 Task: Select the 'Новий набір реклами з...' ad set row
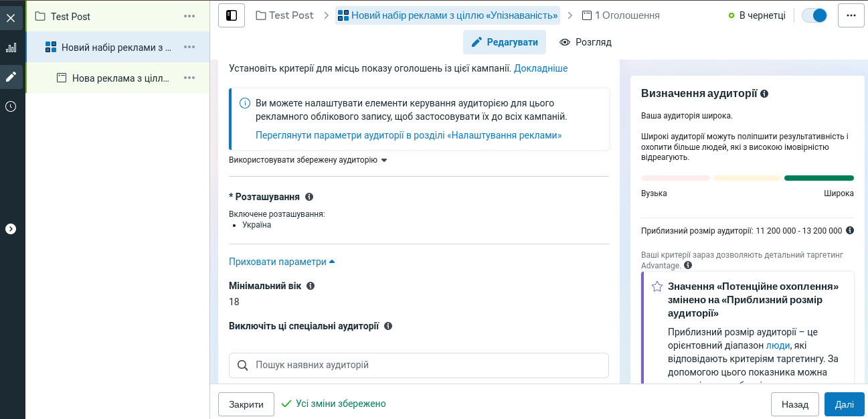pos(117,47)
